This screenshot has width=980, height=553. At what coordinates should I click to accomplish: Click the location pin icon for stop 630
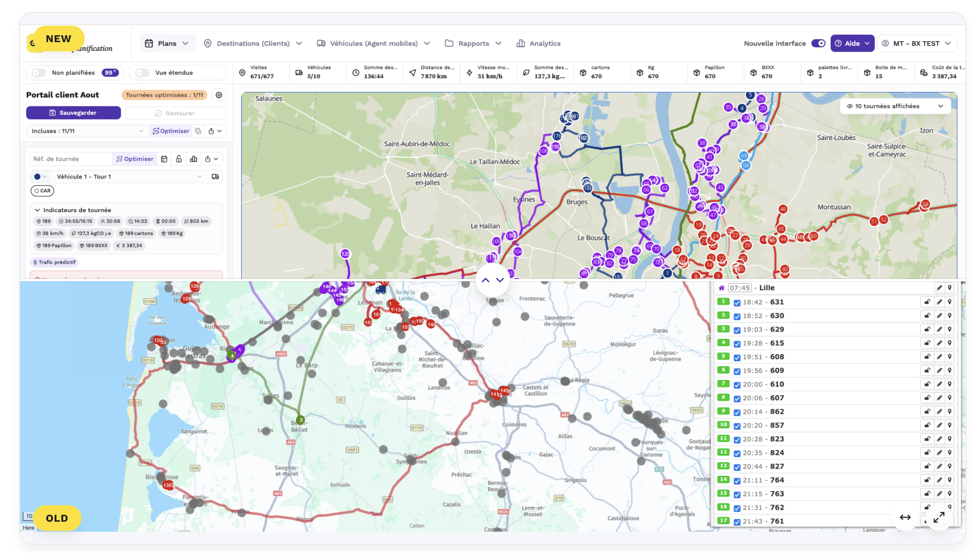click(950, 315)
